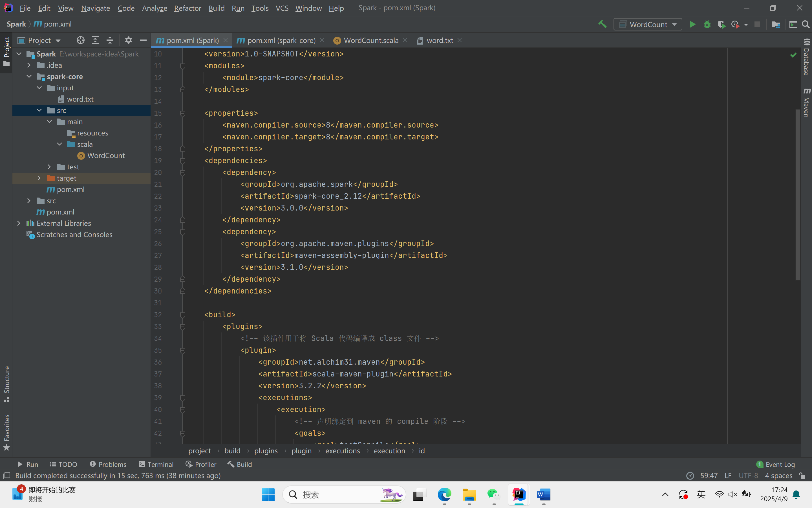Open the Problems tool window

pos(108,464)
